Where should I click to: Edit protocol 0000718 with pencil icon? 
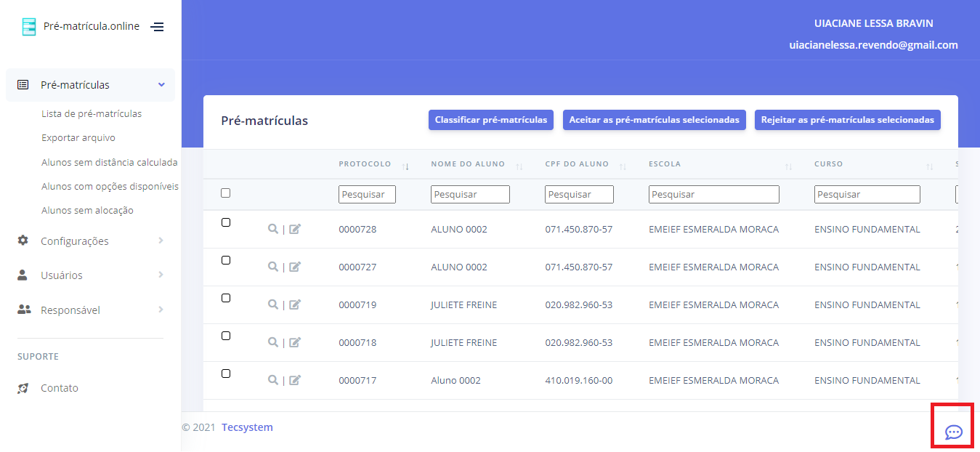click(295, 342)
